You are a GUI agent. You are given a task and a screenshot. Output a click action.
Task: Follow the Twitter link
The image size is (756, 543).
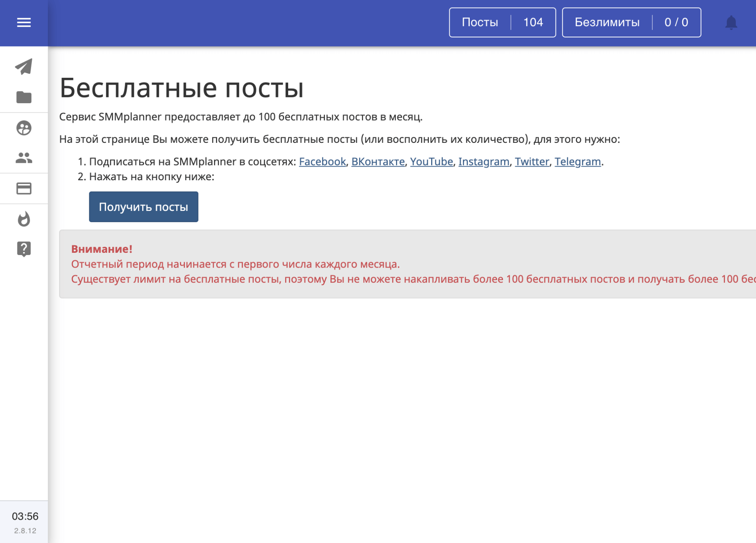(x=532, y=162)
